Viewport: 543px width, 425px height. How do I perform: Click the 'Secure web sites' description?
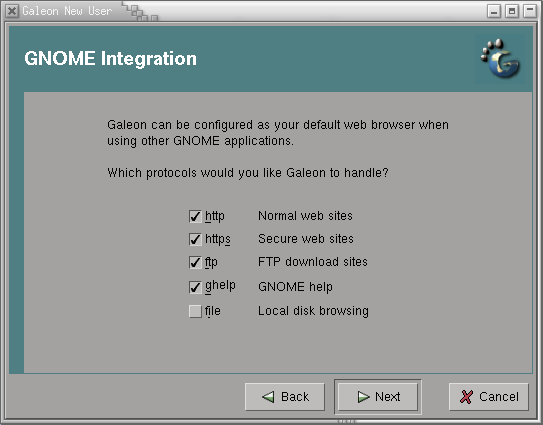(x=306, y=239)
